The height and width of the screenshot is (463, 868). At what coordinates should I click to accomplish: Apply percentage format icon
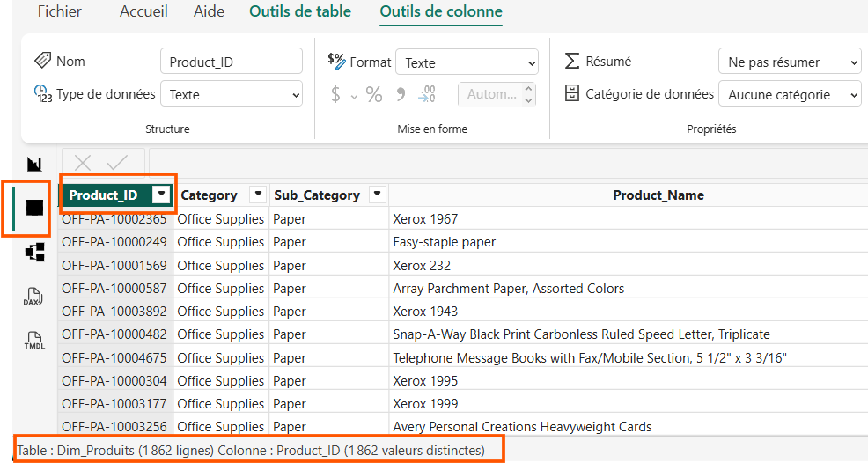374,94
